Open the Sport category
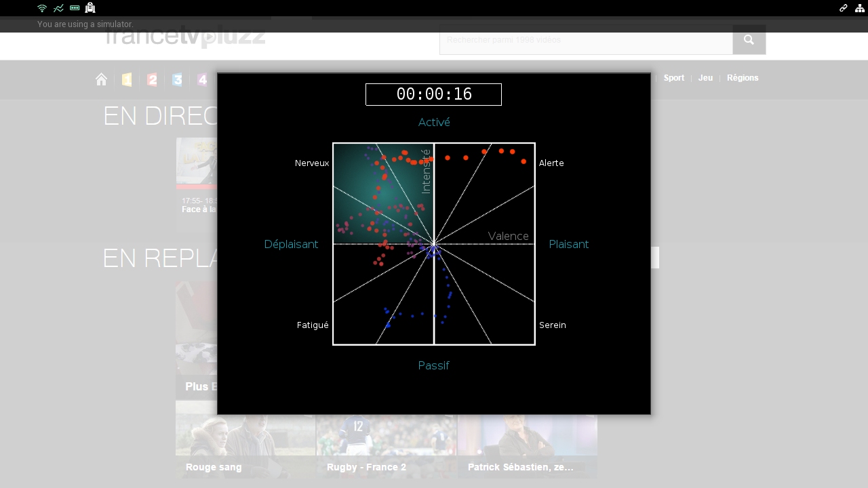868x488 pixels. (x=673, y=78)
